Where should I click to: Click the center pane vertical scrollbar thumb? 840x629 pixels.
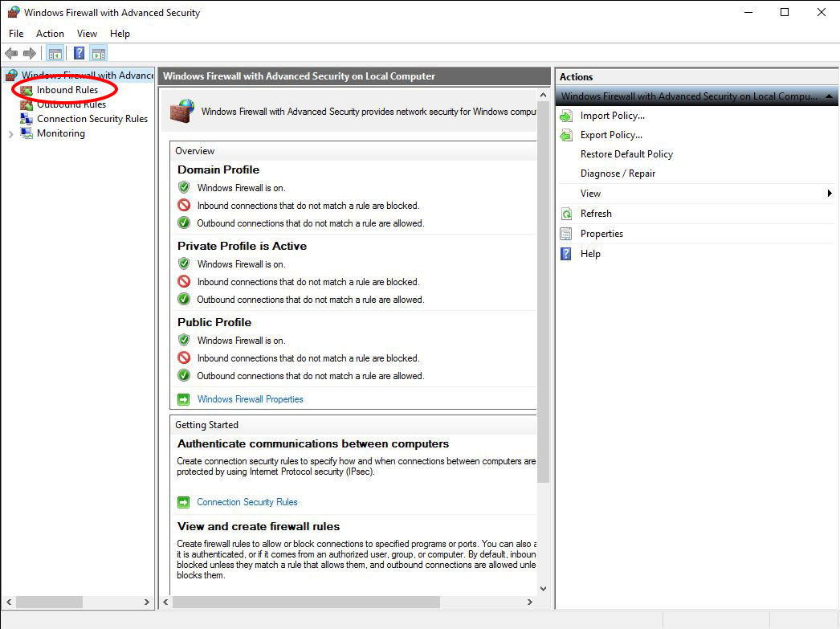tap(543, 292)
